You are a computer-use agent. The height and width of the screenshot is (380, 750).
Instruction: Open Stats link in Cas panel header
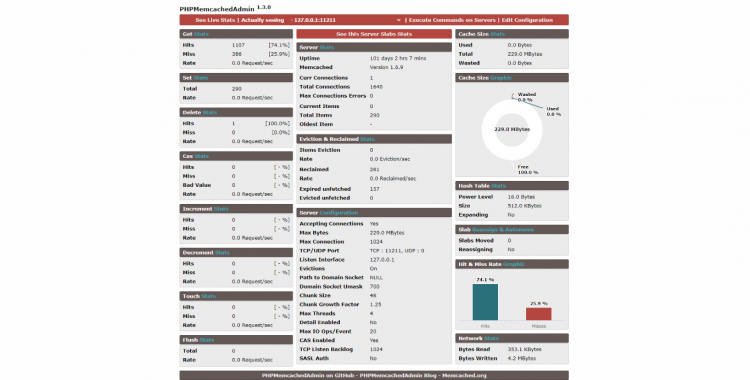(x=201, y=156)
